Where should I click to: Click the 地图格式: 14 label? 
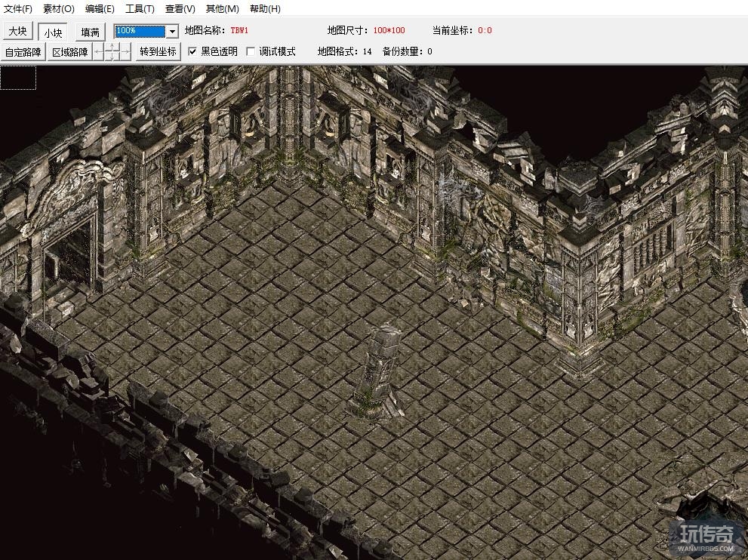[x=344, y=51]
